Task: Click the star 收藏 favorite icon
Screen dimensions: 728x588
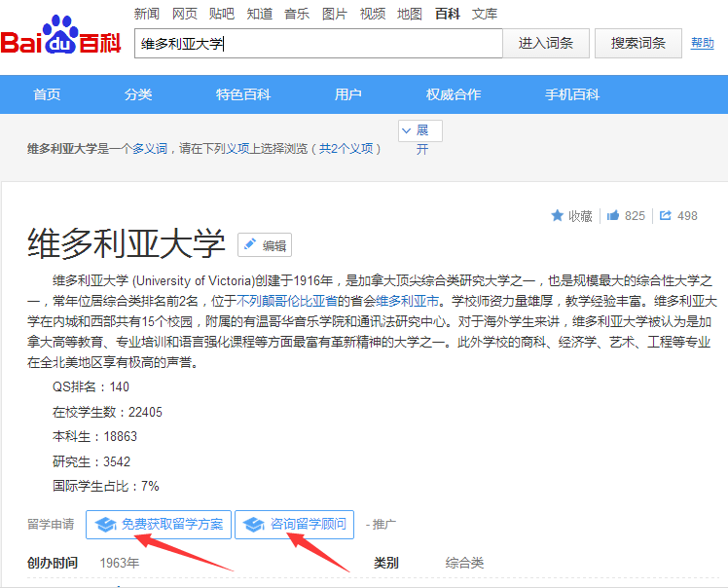Action: point(557,215)
